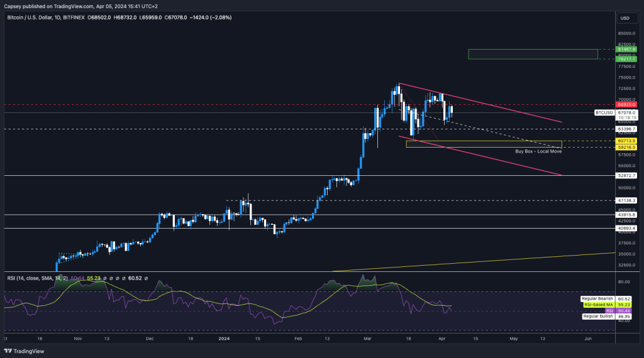
Task: Click the RSI scale 80.00 value
Action: (x=624, y=282)
